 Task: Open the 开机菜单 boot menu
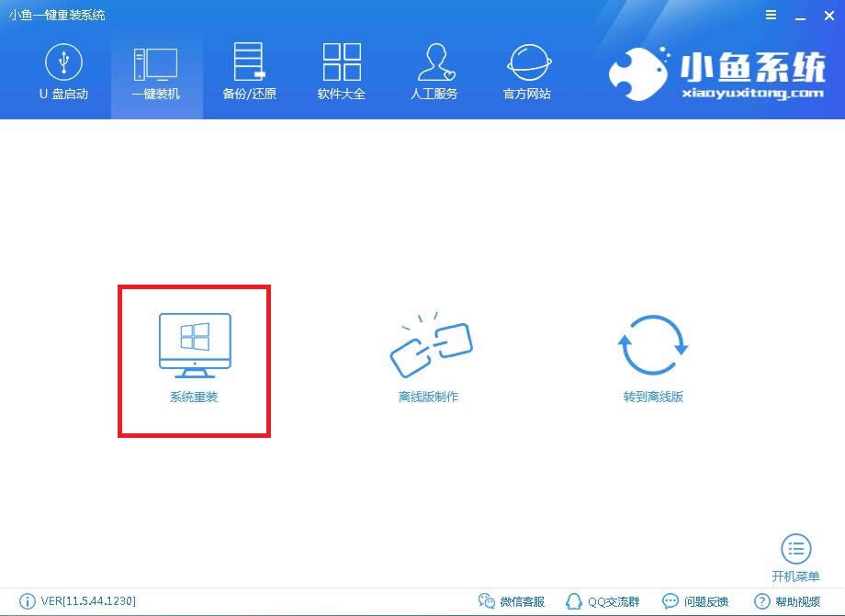coord(795,555)
